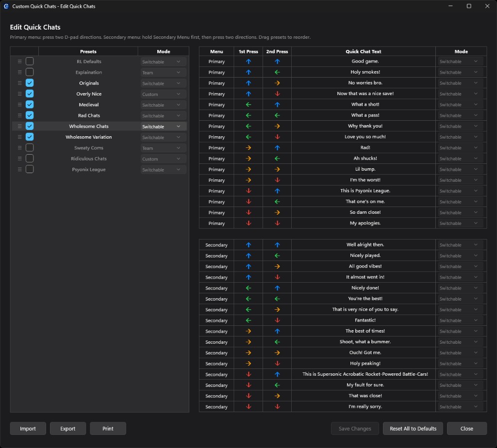
Task: Click the Export button
Action: click(68, 429)
